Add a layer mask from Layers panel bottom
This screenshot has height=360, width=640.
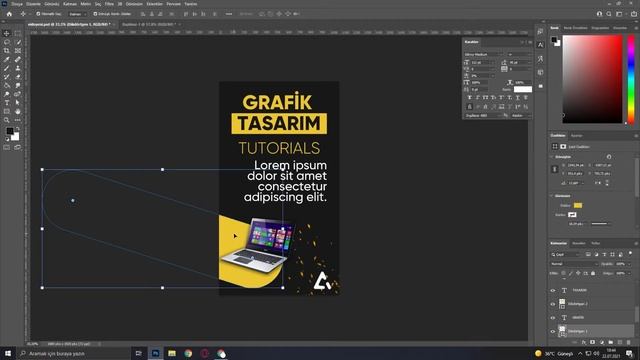tap(593, 342)
